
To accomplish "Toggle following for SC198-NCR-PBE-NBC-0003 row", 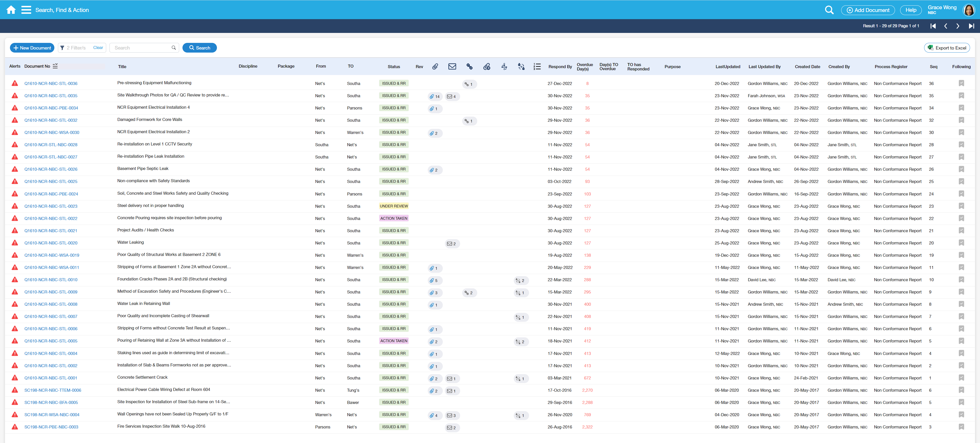I will (961, 427).
